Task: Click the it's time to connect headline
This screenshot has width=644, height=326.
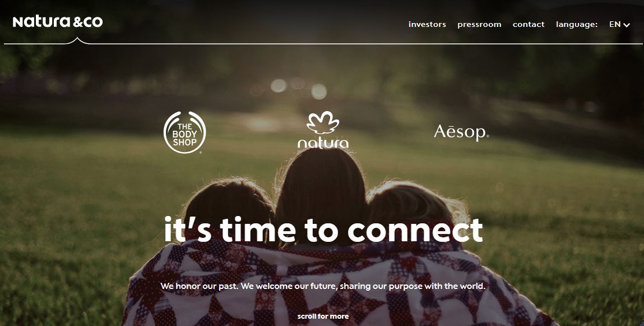Action: (x=323, y=230)
